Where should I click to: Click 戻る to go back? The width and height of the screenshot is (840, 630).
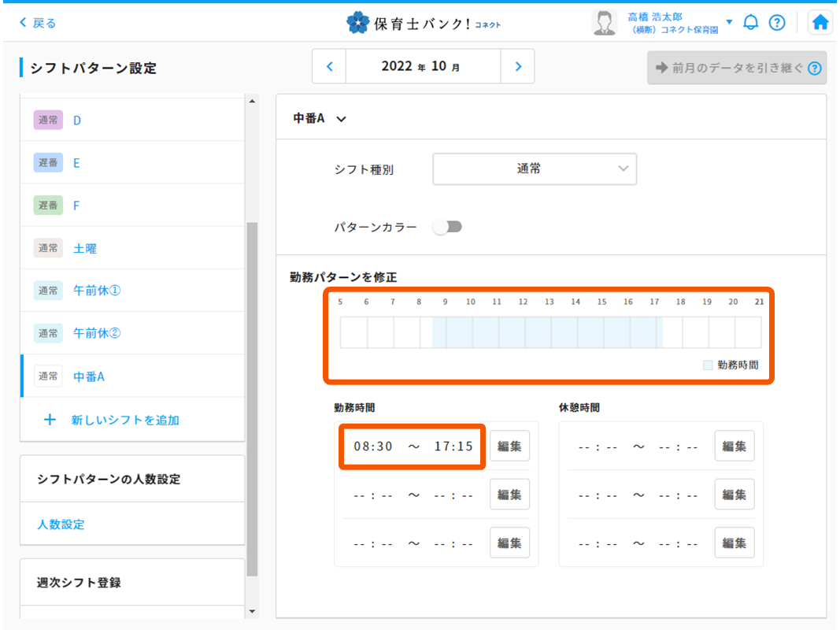click(x=38, y=23)
